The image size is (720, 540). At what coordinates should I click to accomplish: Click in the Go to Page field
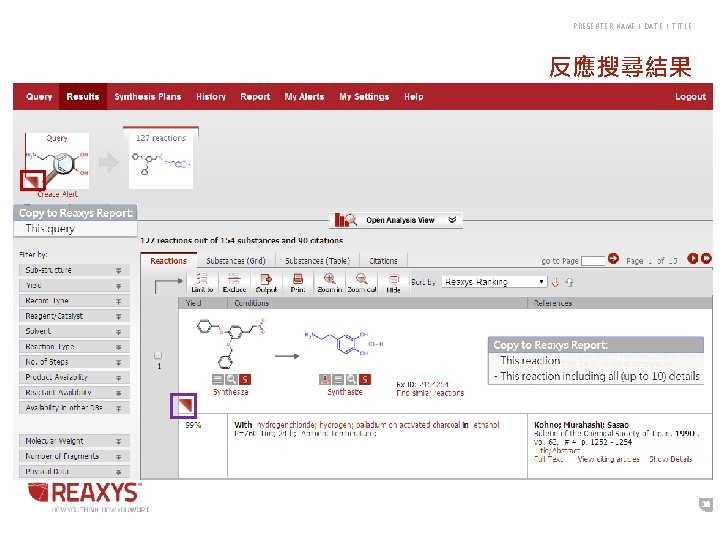(x=593, y=260)
